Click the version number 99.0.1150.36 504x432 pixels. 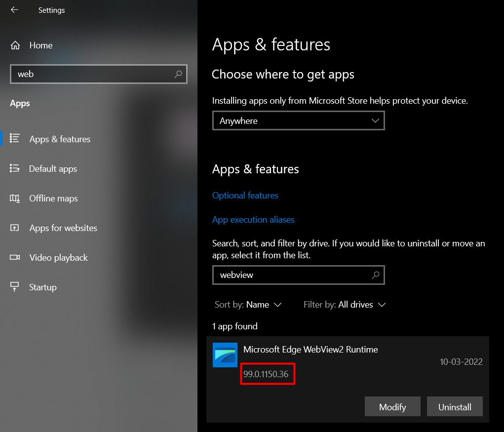[266, 374]
